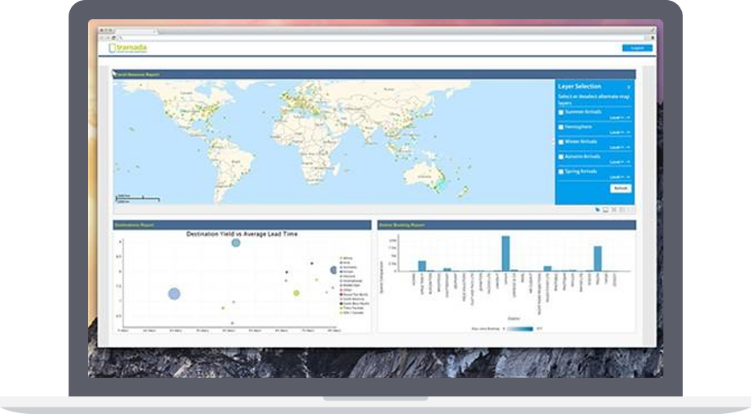Click the Online Booking Report panel header

(402, 225)
